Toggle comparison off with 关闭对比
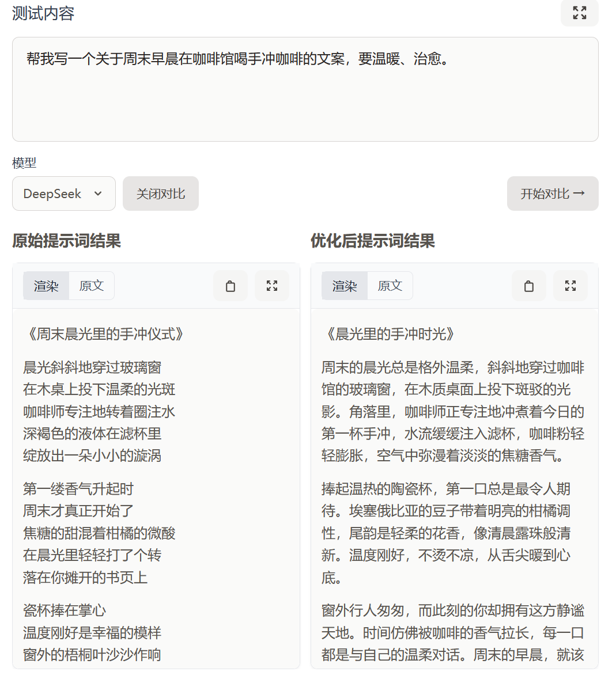The width and height of the screenshot is (616, 683). click(x=160, y=193)
